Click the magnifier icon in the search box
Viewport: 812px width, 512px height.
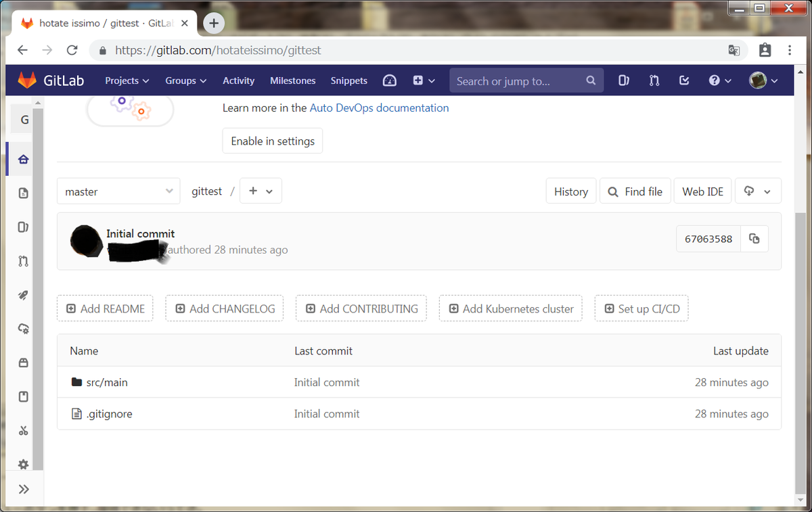point(590,80)
